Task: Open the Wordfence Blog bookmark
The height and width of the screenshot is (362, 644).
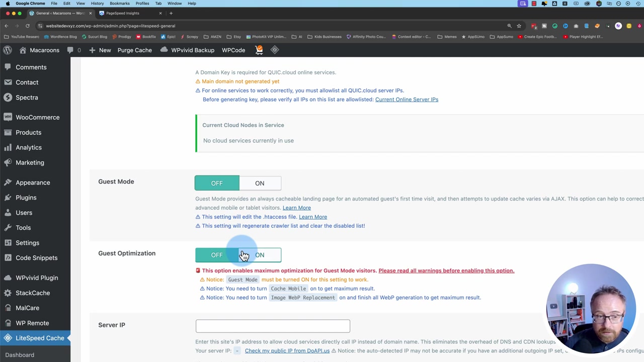Action: click(60, 37)
